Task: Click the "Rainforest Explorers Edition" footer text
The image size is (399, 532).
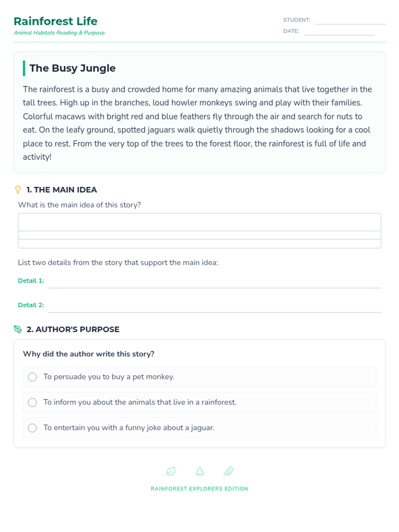Action: pyautogui.click(x=199, y=489)
